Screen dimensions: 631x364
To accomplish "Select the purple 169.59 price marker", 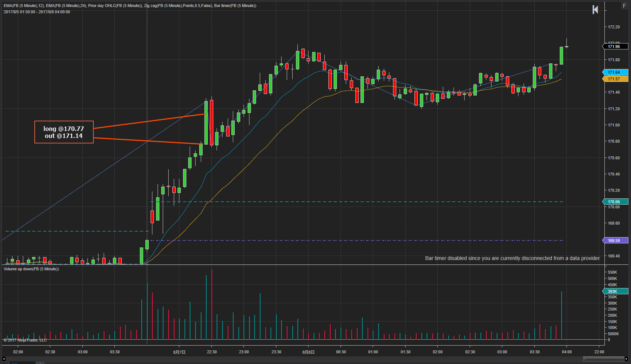I will pyautogui.click(x=616, y=240).
